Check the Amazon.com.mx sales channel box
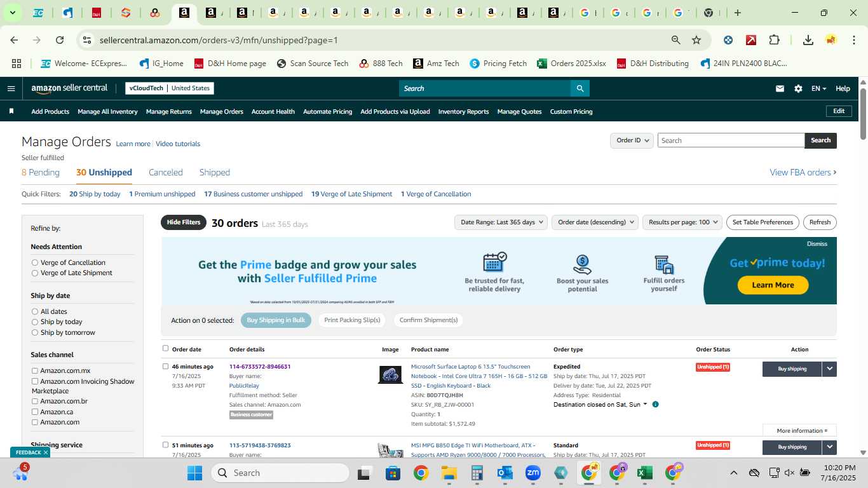The width and height of the screenshot is (868, 488). pyautogui.click(x=35, y=370)
